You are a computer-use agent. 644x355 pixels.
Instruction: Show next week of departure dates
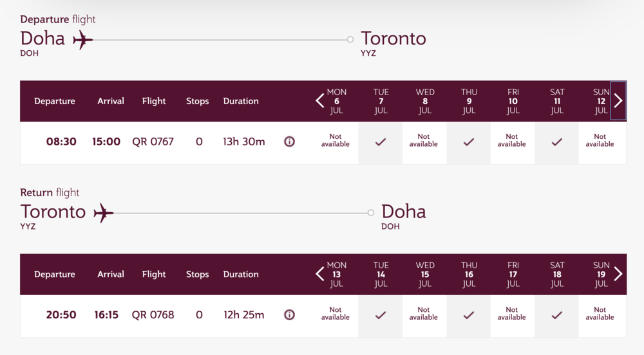coord(618,101)
